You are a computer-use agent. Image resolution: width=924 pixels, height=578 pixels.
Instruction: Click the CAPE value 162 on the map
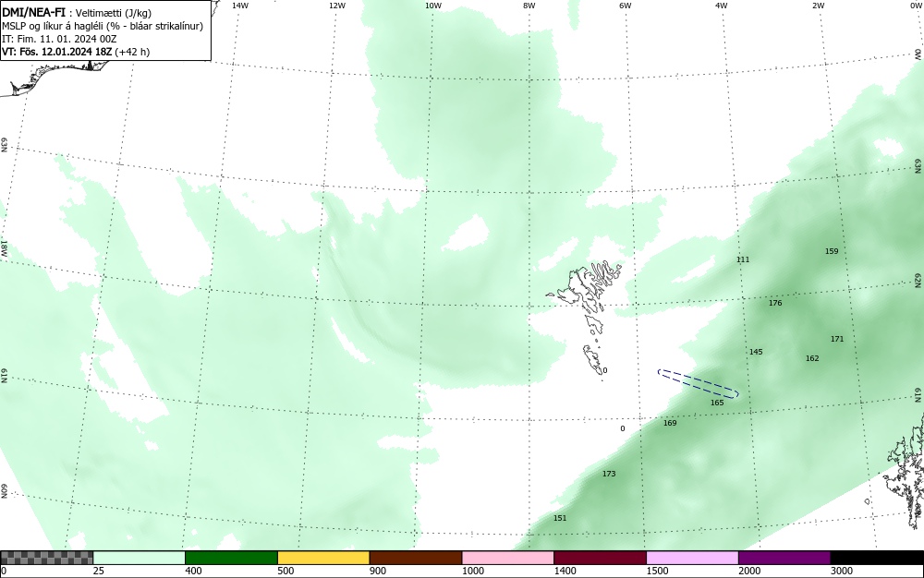pyautogui.click(x=812, y=358)
